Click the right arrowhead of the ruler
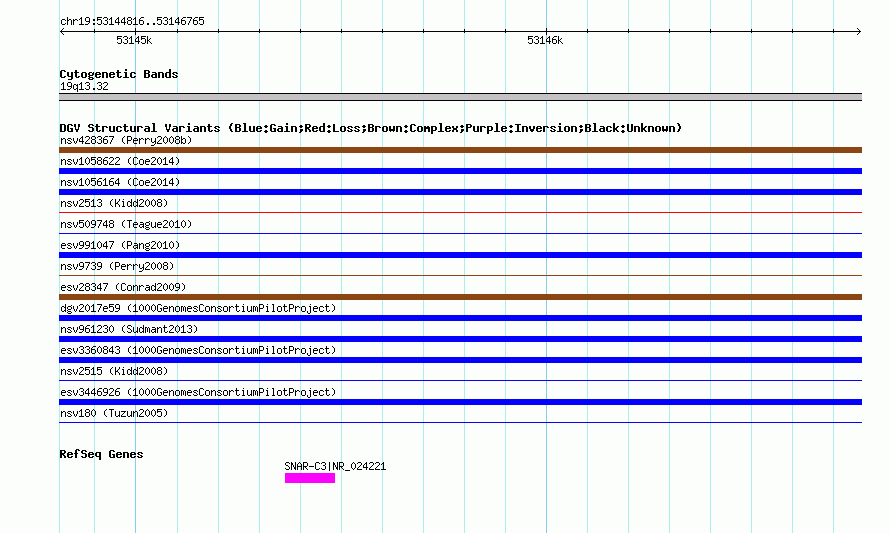The image size is (890, 533). pyautogui.click(x=859, y=32)
